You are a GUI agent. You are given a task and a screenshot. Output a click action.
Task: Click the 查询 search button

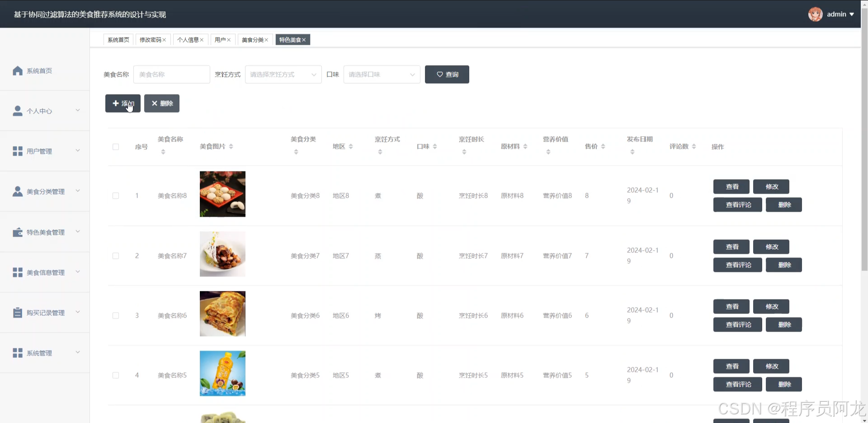pos(447,74)
